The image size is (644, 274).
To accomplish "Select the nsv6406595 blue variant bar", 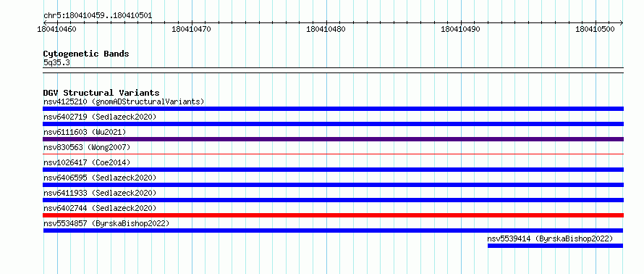I will coord(333,185).
